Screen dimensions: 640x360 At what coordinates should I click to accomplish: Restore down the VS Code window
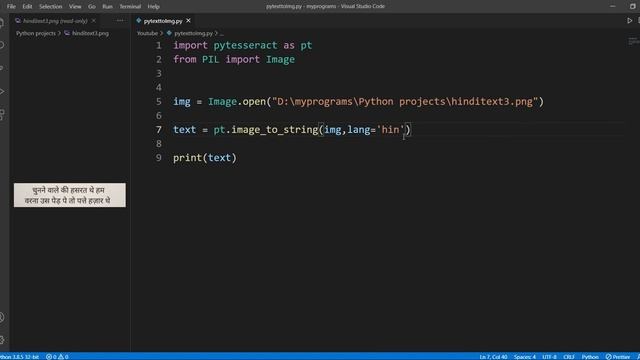point(633,6)
